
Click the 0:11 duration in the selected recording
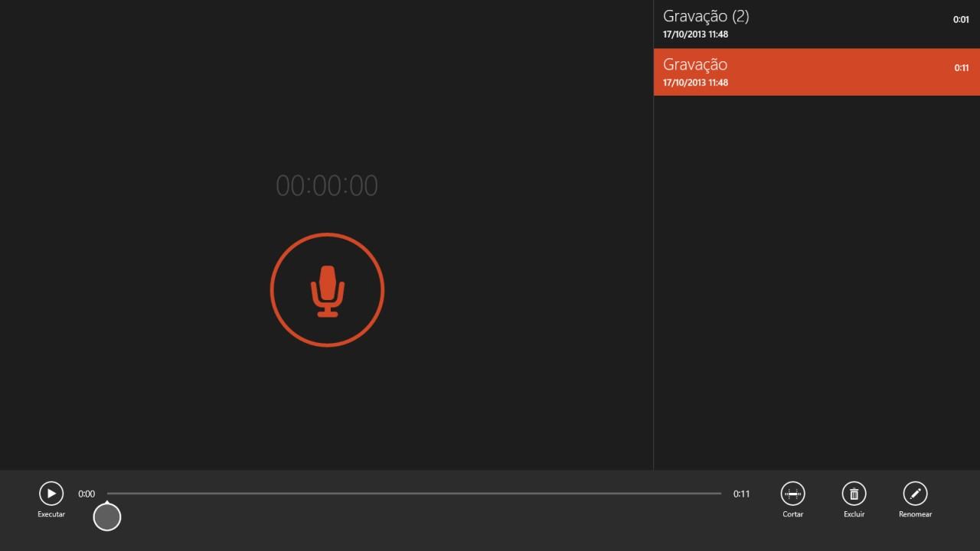click(x=961, y=68)
